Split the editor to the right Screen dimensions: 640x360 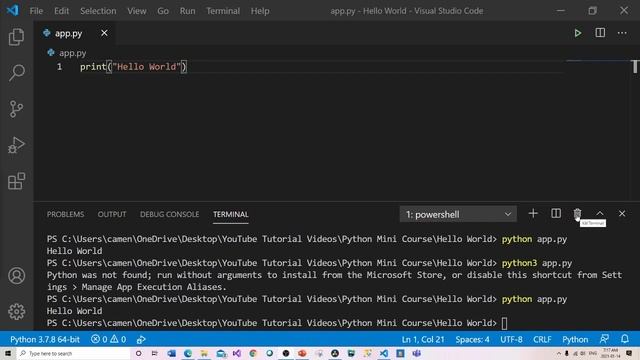tap(600, 33)
